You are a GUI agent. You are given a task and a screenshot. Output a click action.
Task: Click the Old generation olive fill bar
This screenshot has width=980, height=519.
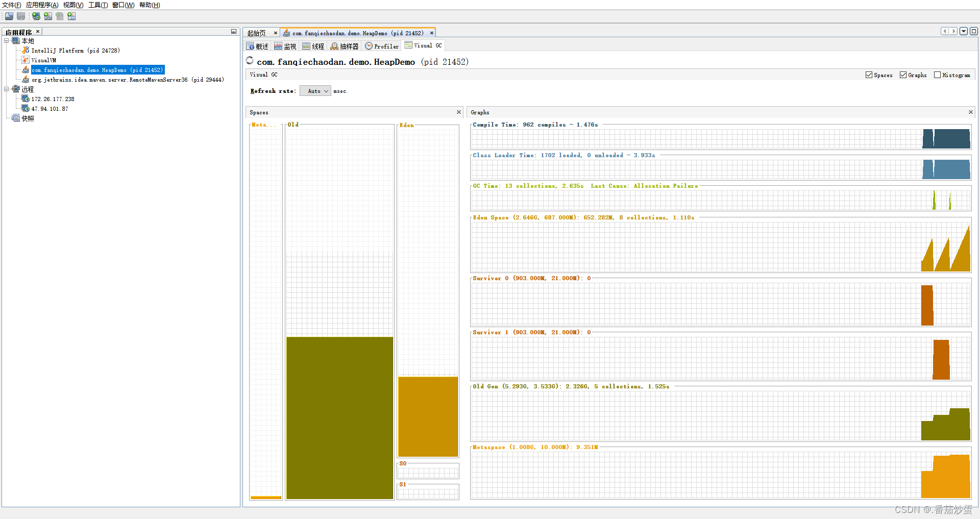click(340, 417)
